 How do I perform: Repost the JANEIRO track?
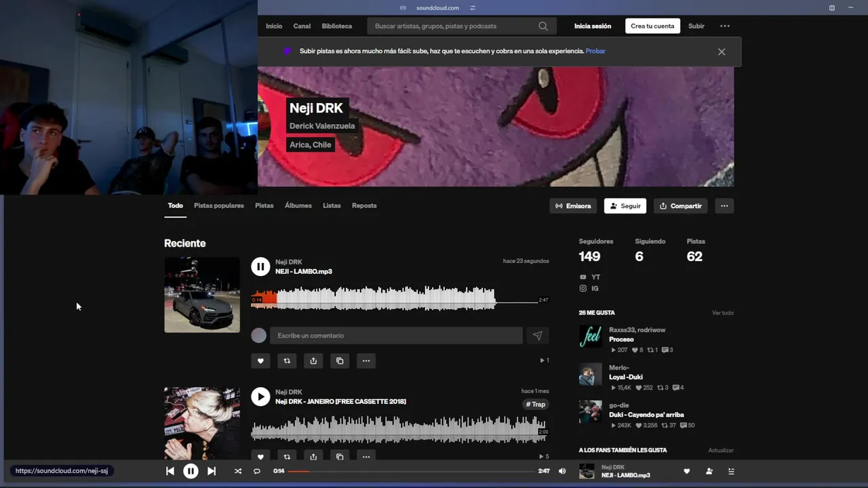point(287,457)
